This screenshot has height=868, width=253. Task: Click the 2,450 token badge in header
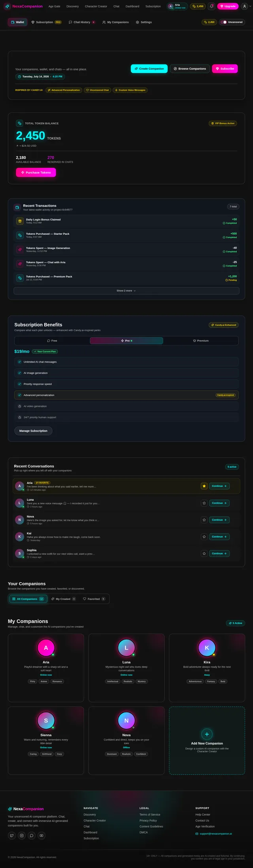198,6
